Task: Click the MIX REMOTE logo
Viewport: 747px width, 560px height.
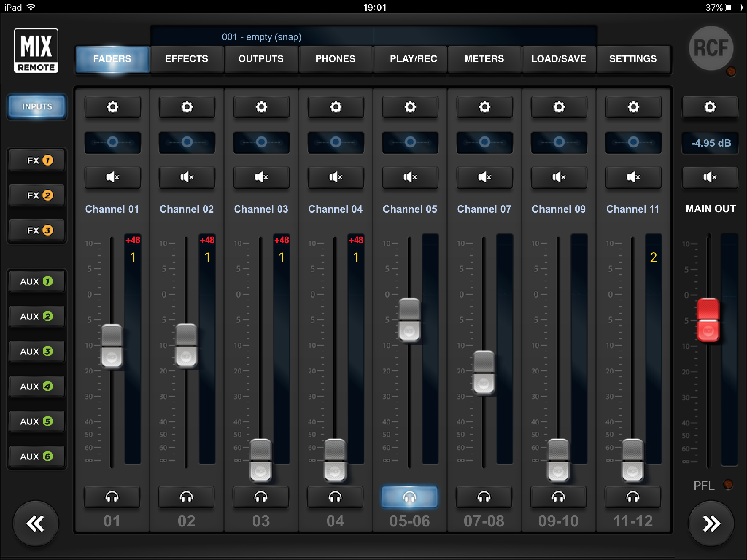Action: click(36, 51)
